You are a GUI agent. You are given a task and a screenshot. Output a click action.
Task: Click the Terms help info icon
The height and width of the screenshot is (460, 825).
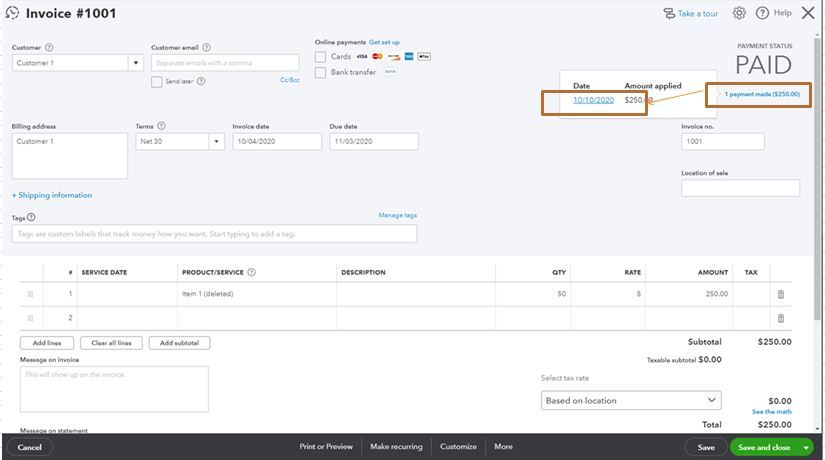(162, 126)
